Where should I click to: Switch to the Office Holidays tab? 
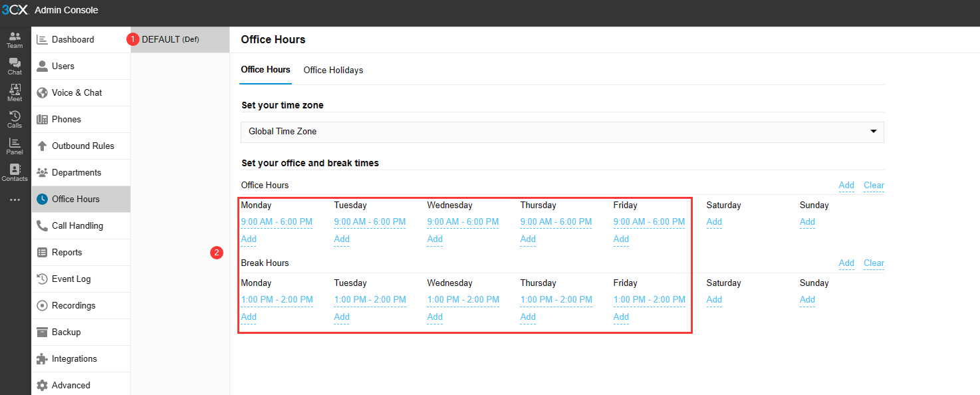click(333, 70)
